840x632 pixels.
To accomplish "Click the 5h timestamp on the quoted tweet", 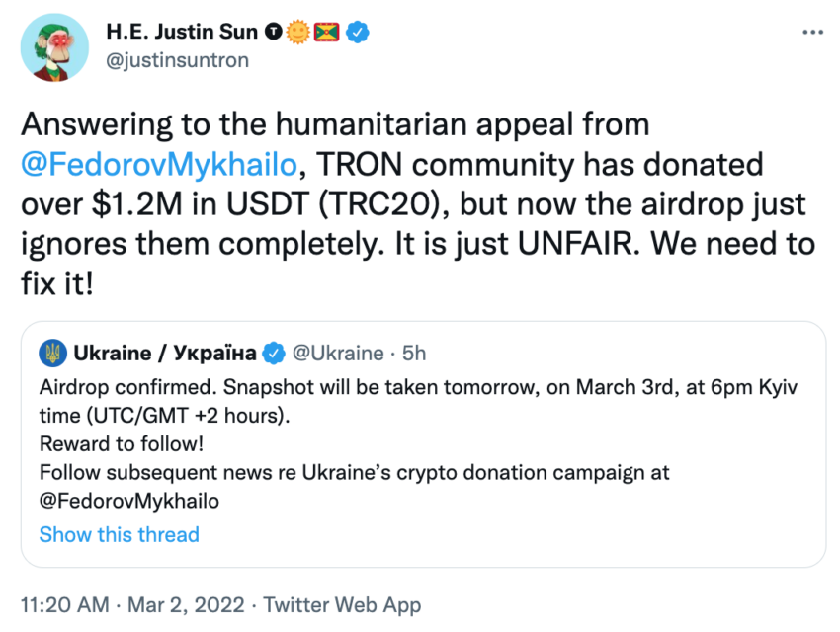I will (x=414, y=353).
